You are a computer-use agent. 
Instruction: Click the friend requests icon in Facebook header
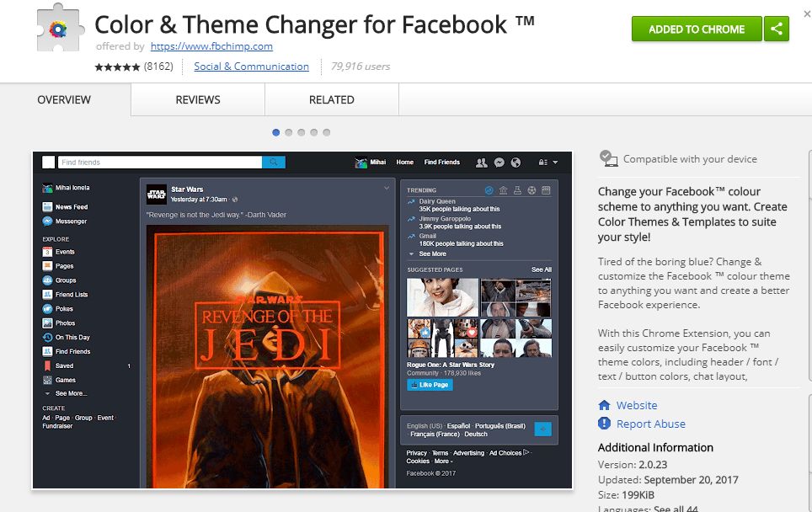[482, 163]
